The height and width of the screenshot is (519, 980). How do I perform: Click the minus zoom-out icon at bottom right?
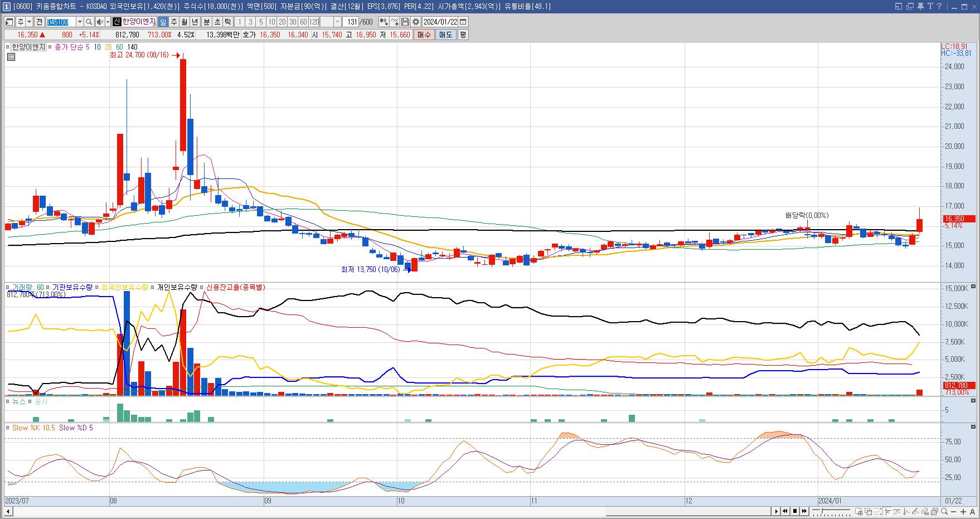954,511
